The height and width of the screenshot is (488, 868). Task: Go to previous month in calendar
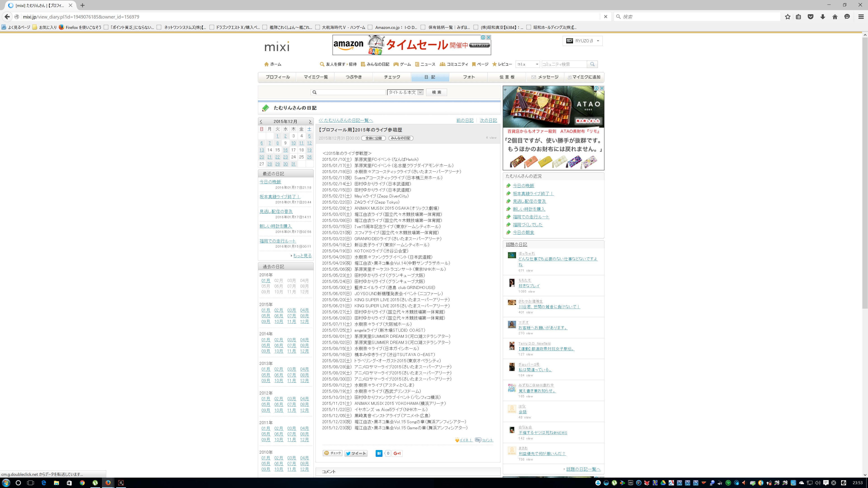261,122
